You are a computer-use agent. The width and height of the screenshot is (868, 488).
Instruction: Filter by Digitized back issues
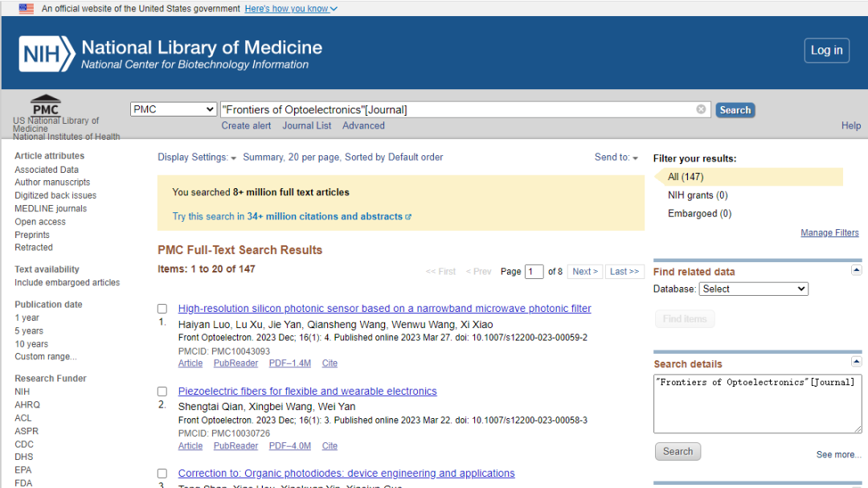click(x=55, y=195)
